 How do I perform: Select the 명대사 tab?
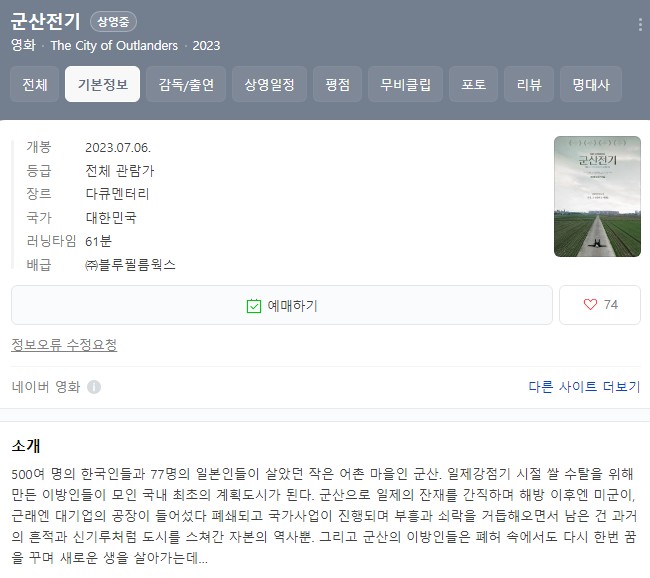[591, 84]
